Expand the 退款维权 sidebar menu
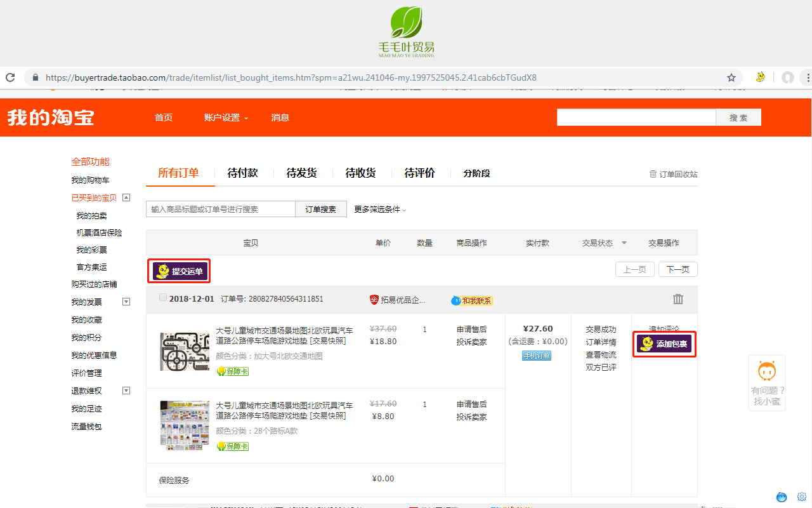 (126, 391)
